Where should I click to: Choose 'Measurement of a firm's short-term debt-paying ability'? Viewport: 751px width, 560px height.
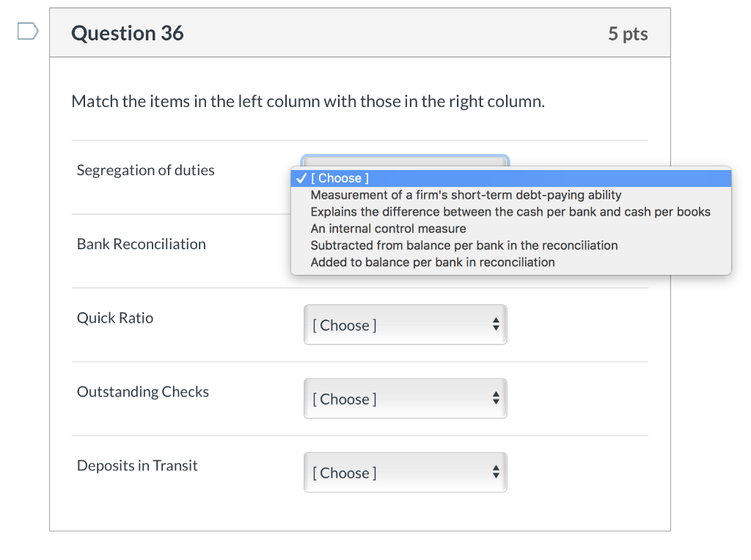tap(466, 195)
